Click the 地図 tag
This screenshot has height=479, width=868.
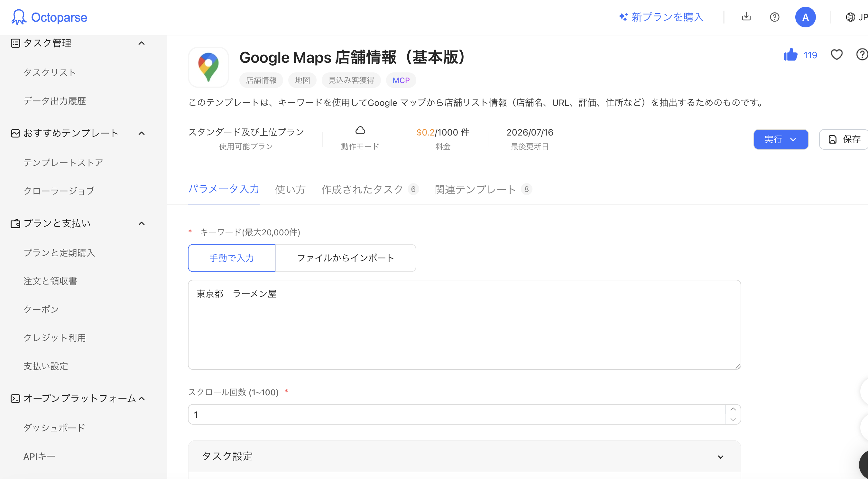pyautogui.click(x=302, y=80)
